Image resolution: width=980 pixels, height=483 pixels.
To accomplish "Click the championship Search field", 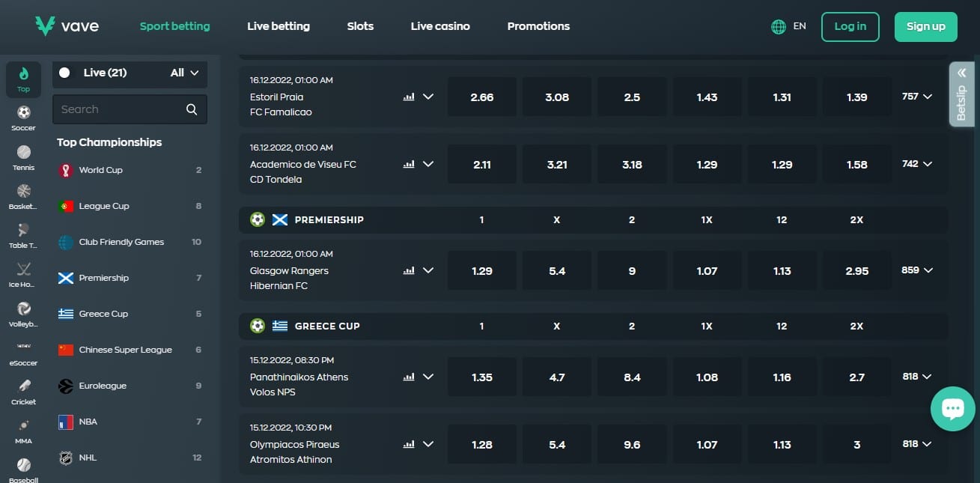I will tap(120, 109).
